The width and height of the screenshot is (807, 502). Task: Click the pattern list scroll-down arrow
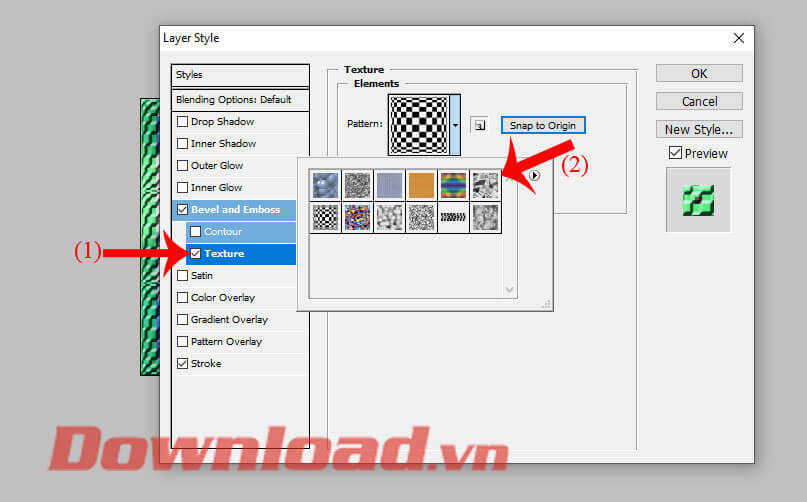click(510, 289)
